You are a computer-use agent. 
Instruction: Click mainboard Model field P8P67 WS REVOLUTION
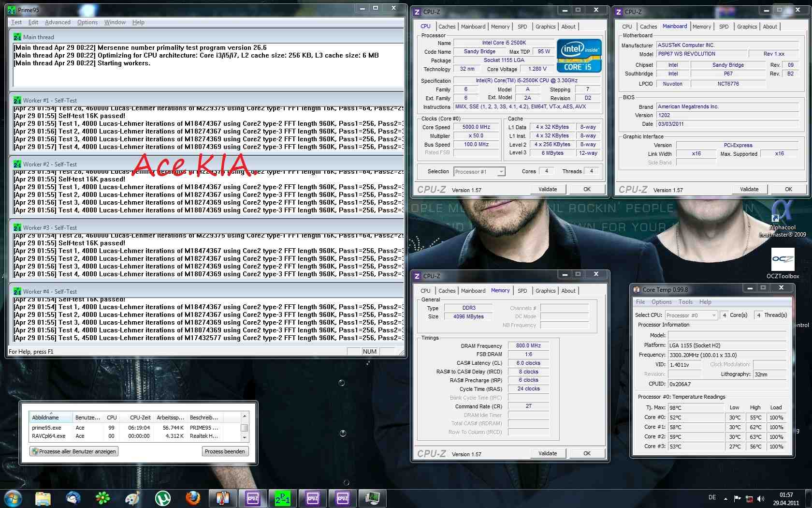[701, 54]
